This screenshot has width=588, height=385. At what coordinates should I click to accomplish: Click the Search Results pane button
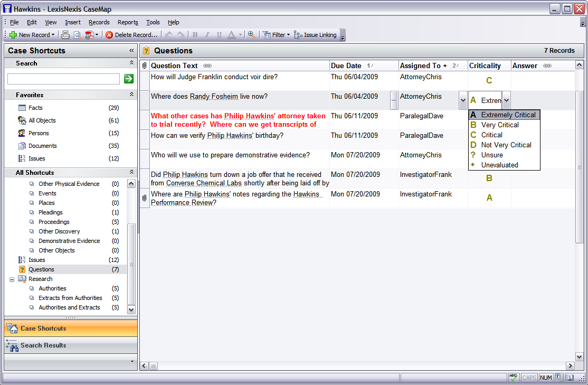(71, 345)
